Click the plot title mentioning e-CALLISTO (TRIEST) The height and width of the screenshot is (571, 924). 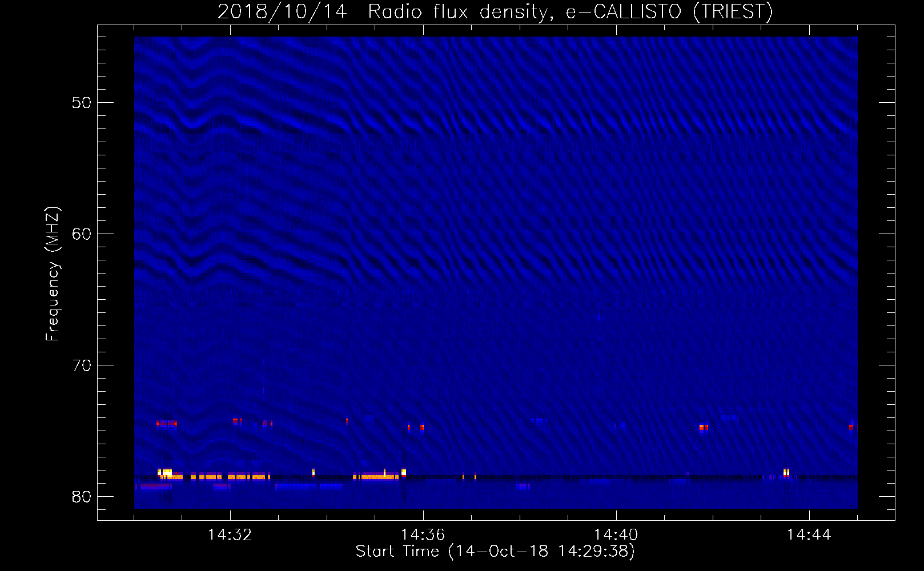[x=495, y=12]
